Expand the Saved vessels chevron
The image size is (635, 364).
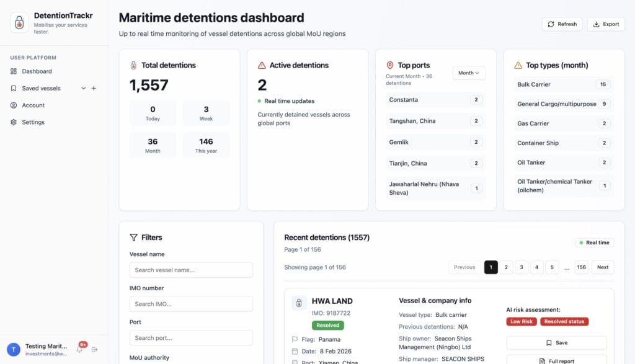pyautogui.click(x=84, y=88)
